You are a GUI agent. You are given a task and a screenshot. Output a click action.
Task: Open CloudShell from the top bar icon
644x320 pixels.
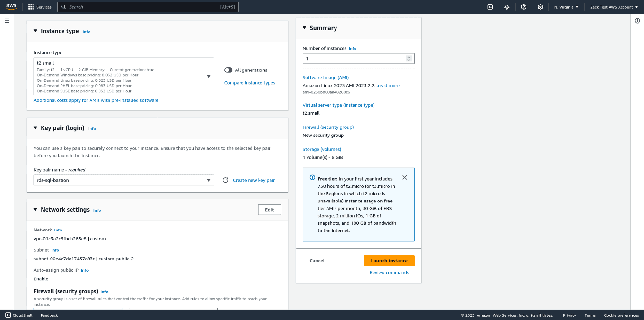coord(490,7)
